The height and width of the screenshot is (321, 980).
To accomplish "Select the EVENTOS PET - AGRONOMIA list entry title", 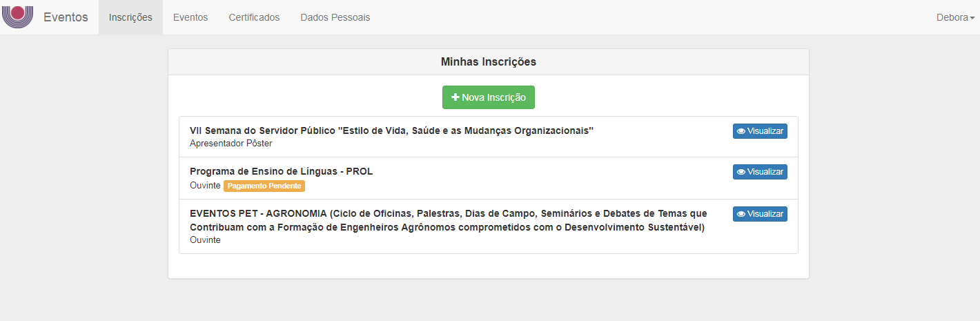I will pyautogui.click(x=449, y=220).
